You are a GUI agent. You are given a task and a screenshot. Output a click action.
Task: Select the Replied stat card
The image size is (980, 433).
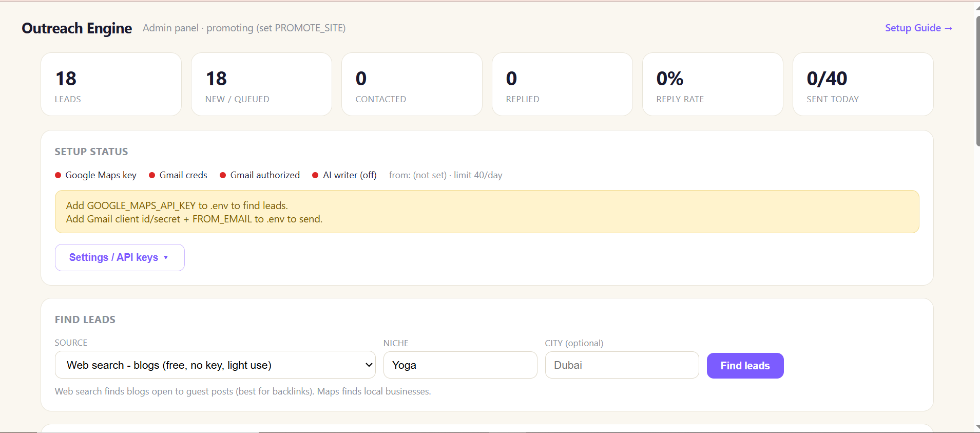562,84
